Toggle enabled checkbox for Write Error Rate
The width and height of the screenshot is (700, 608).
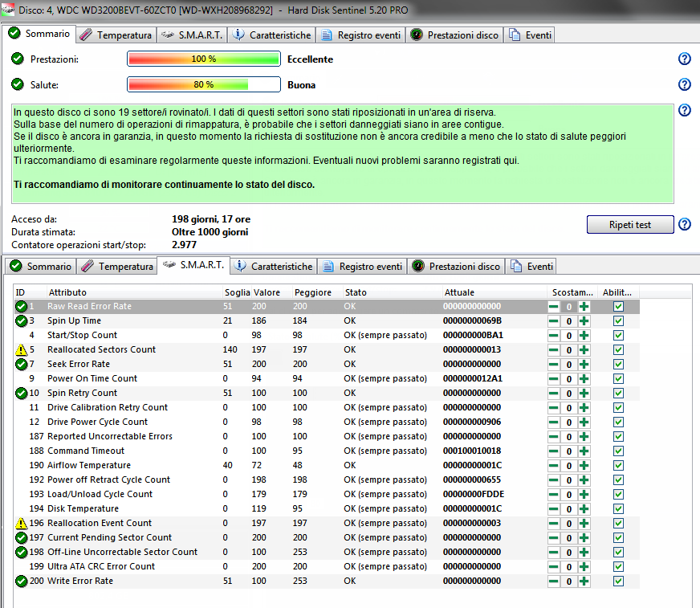pos(618,581)
